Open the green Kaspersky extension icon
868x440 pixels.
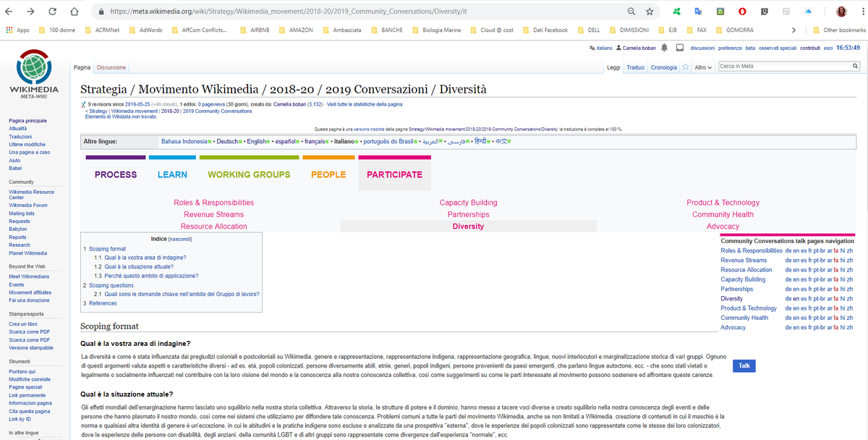676,12
